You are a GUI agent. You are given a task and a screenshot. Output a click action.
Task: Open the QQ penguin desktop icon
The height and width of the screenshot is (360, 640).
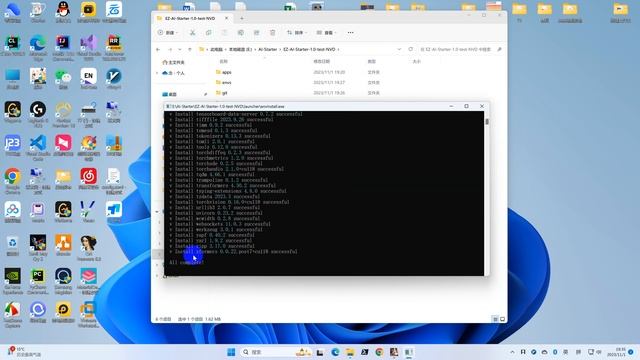63,12
